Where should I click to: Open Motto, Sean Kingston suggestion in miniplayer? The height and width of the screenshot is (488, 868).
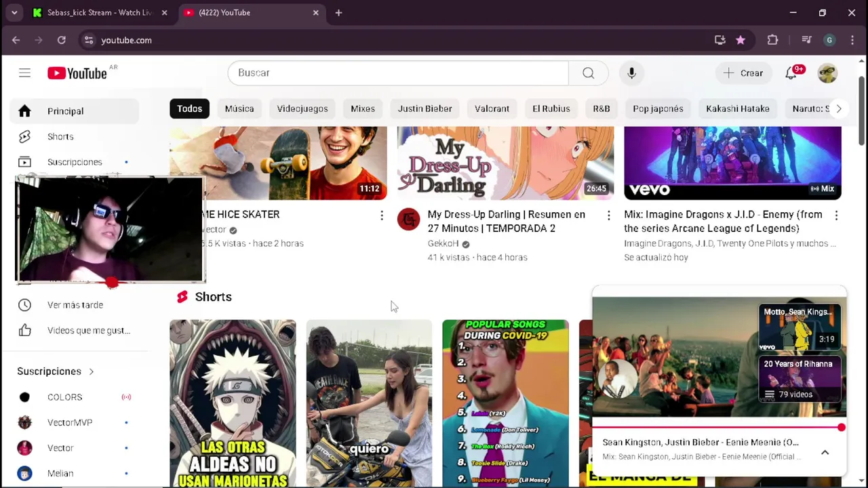coord(799,327)
